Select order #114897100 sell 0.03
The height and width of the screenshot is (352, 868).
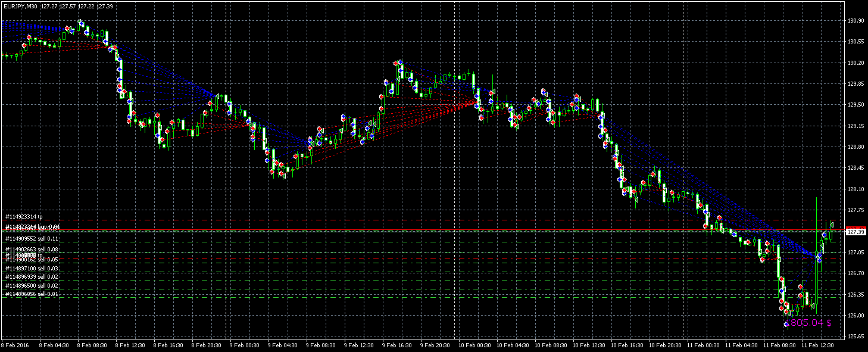(32, 269)
